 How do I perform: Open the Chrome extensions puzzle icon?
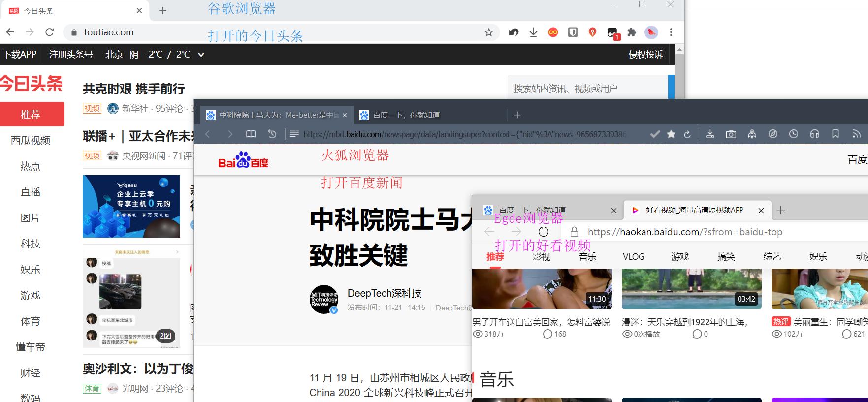click(x=632, y=32)
